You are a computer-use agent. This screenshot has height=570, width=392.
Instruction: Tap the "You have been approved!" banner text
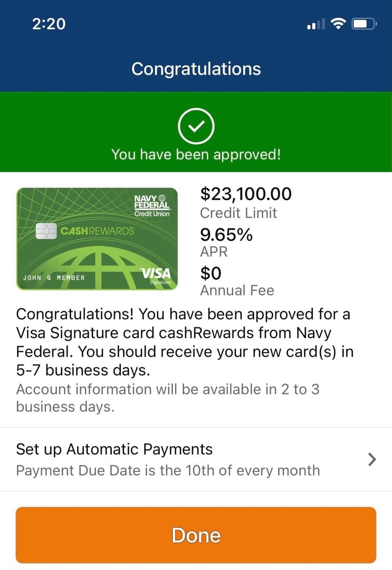pos(196,154)
